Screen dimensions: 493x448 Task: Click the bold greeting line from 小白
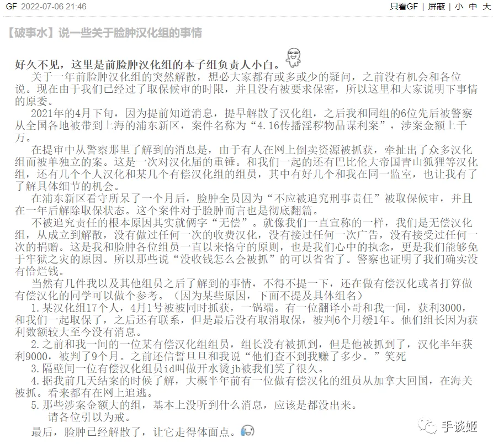pos(148,65)
